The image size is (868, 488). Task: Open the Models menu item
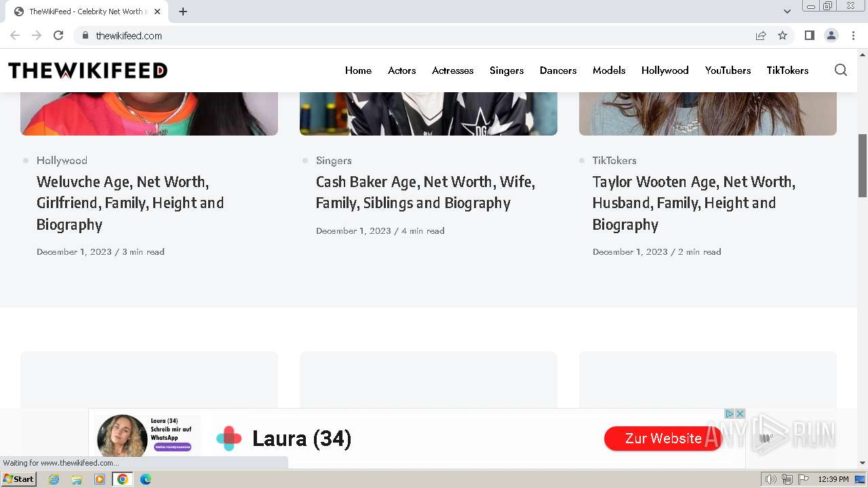click(x=609, y=70)
